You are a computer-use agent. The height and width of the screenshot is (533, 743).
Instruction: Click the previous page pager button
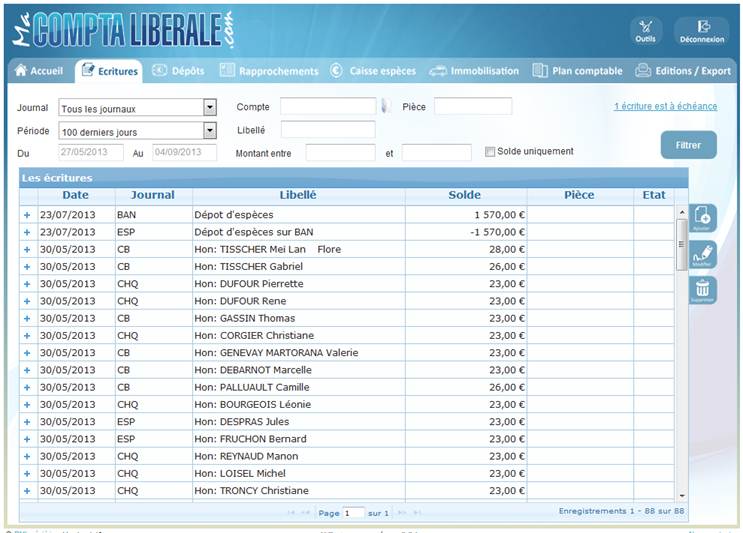(x=306, y=513)
